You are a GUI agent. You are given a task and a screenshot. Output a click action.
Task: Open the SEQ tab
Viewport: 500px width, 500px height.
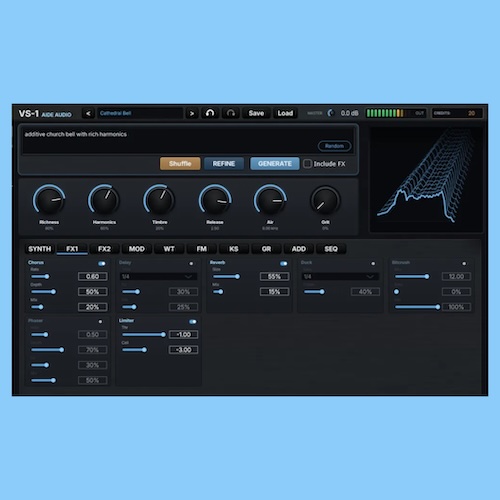pos(331,249)
